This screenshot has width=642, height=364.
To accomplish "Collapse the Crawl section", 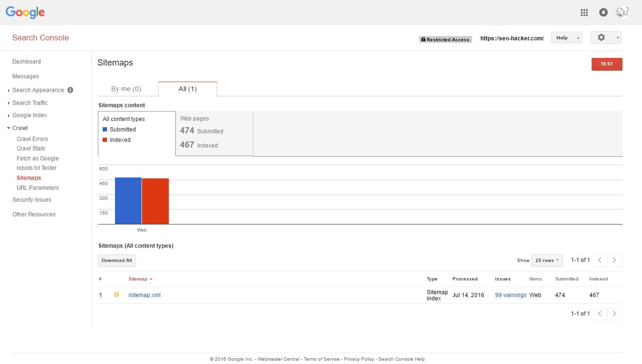I will [x=20, y=128].
